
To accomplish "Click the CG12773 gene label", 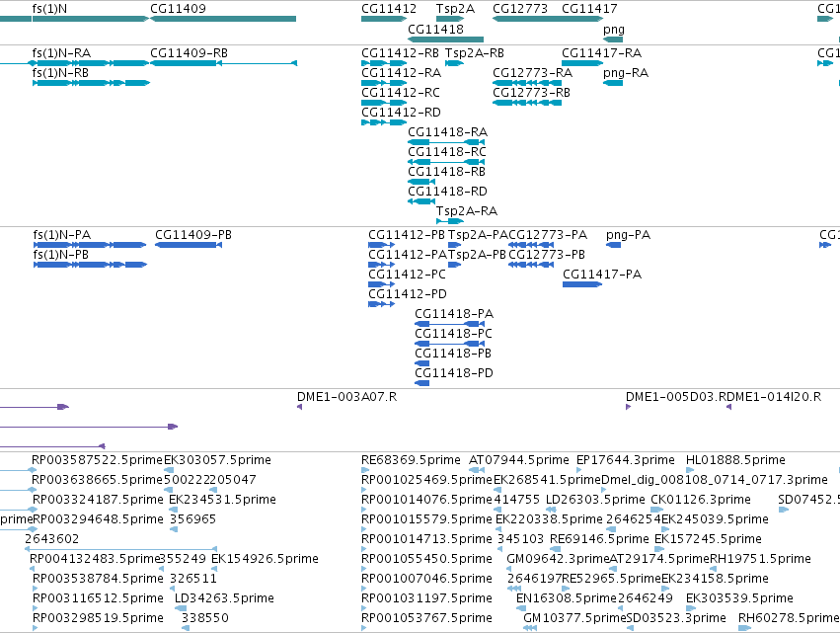I will [520, 9].
